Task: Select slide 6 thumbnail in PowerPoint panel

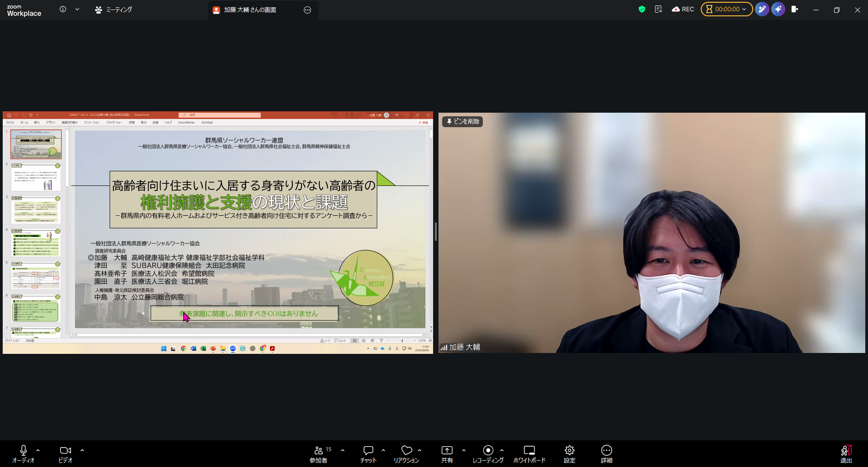Action: pos(36,309)
